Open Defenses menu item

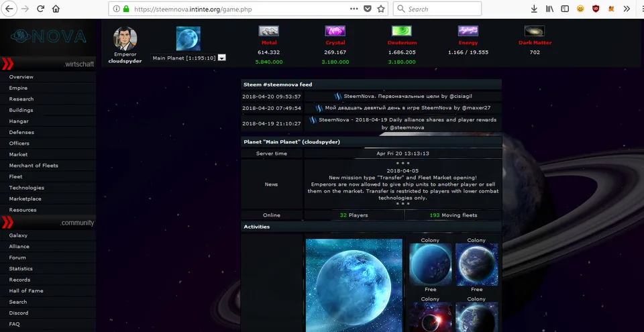(21, 132)
